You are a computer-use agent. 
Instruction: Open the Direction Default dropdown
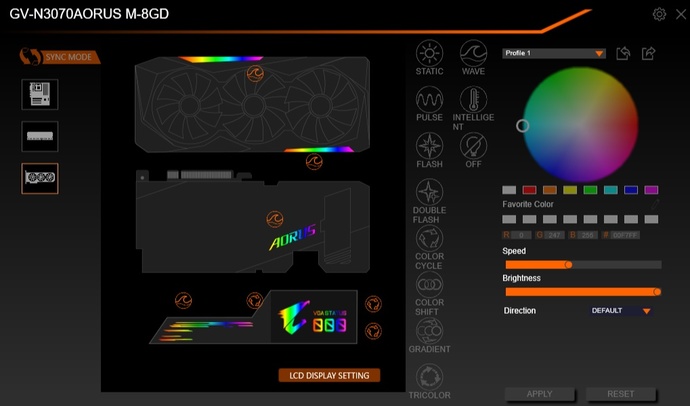(x=621, y=311)
